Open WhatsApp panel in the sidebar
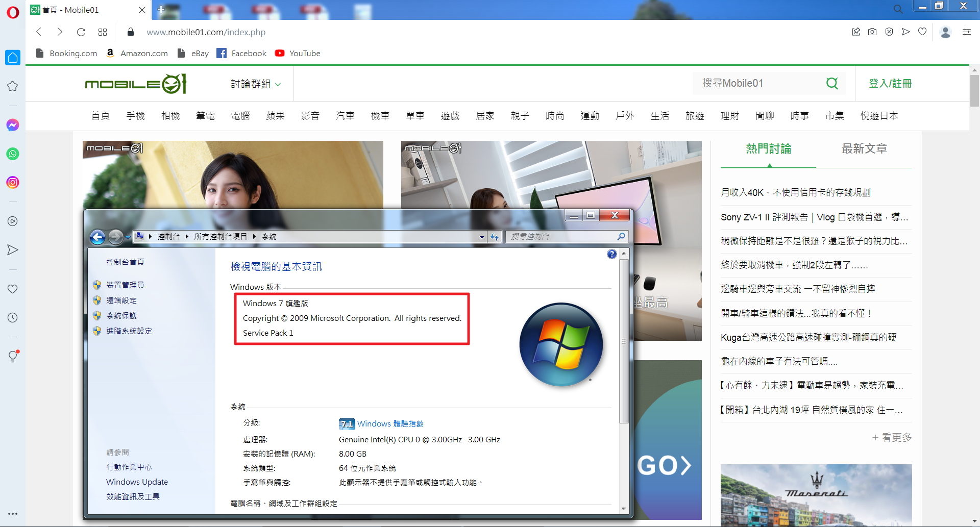980x527 pixels. 12,154
